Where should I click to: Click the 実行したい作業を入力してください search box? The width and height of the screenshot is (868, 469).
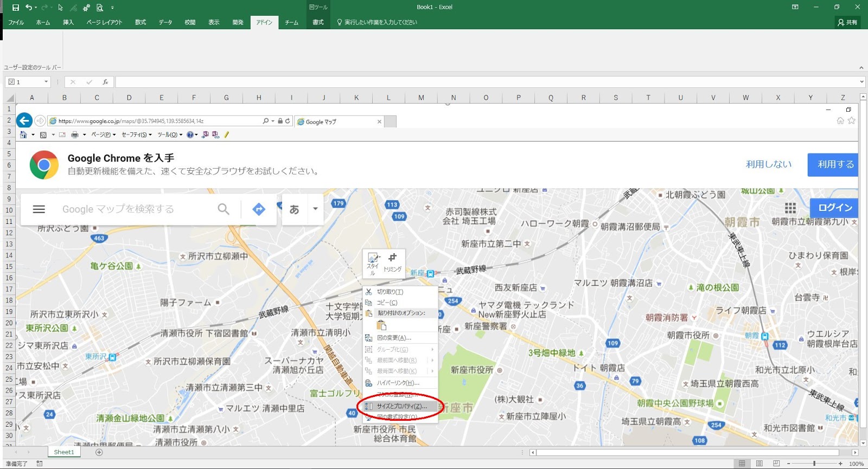pyautogui.click(x=377, y=22)
